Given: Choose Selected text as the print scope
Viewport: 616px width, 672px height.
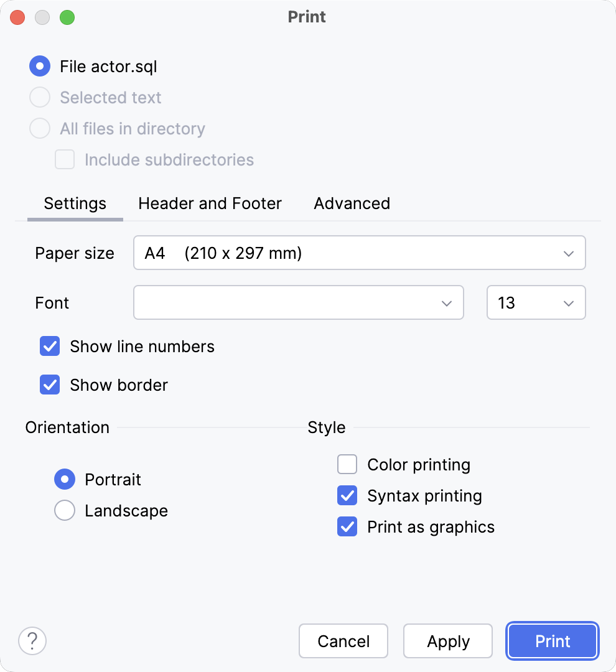Looking at the screenshot, I should click(39, 97).
